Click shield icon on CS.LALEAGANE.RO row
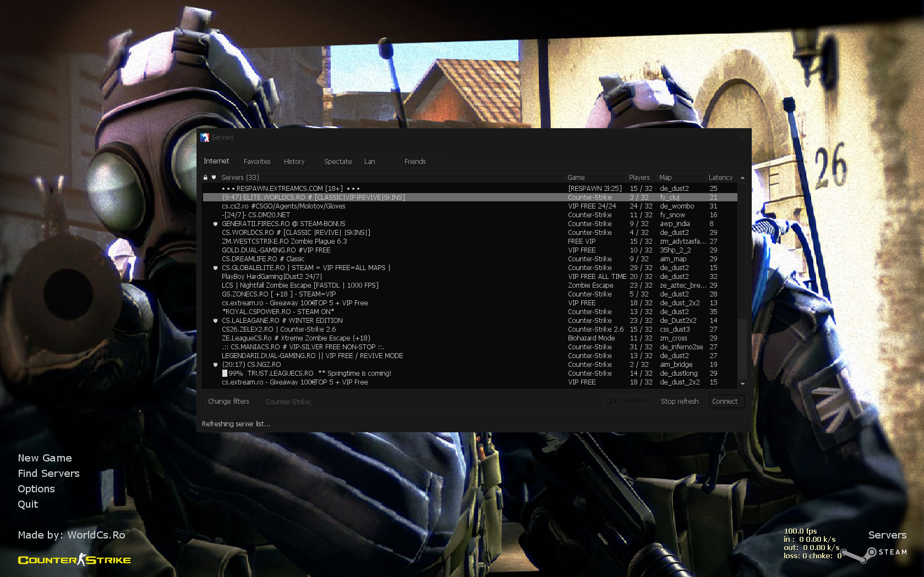Screen dimensions: 924x577 coord(216,321)
